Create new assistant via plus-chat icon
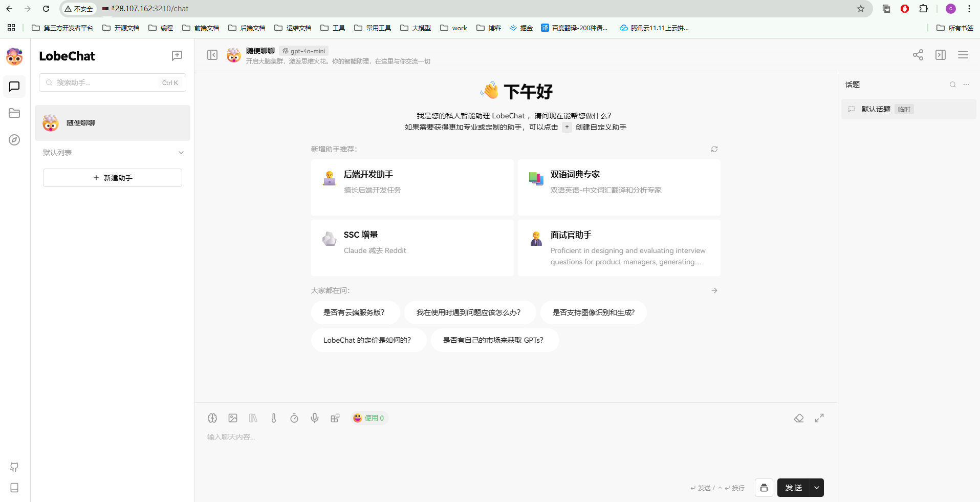The image size is (980, 502). pos(177,56)
